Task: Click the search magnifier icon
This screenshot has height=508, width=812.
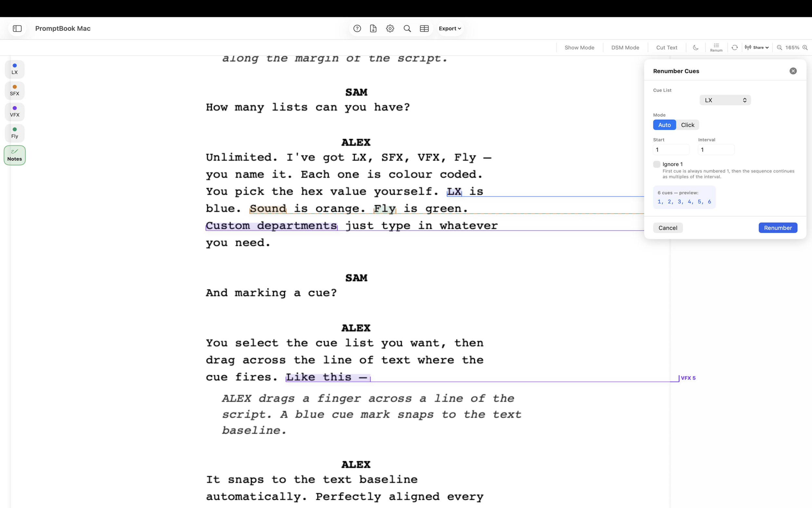Action: pyautogui.click(x=407, y=29)
